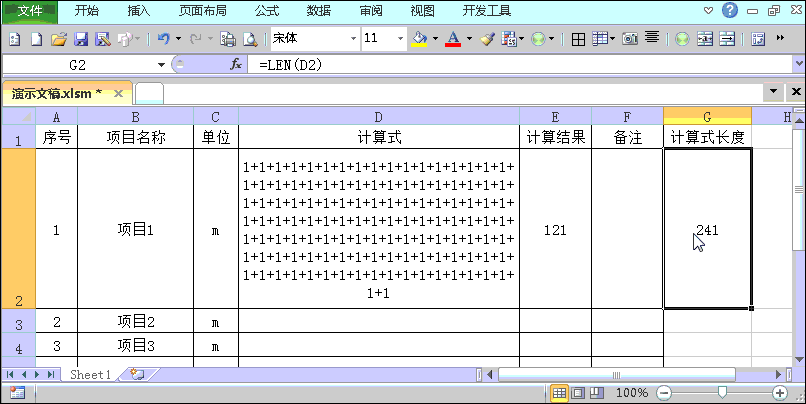Open the Name Box G2 dropdown arrow
The width and height of the screenshot is (806, 404).
(x=161, y=65)
